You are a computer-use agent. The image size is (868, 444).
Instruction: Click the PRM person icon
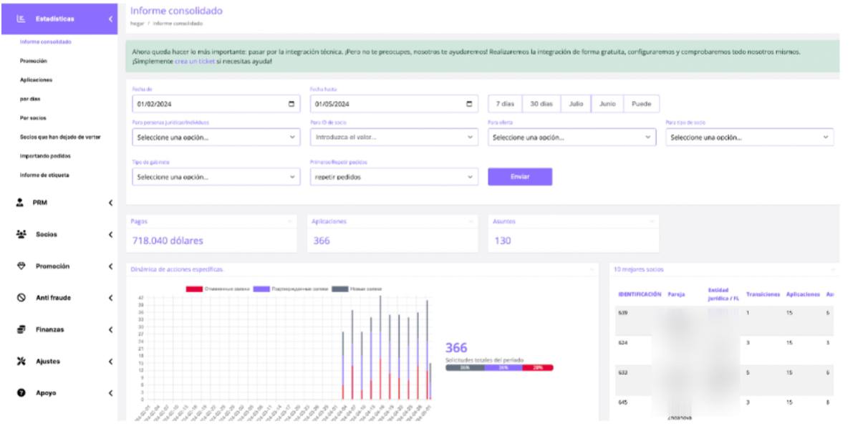point(21,203)
